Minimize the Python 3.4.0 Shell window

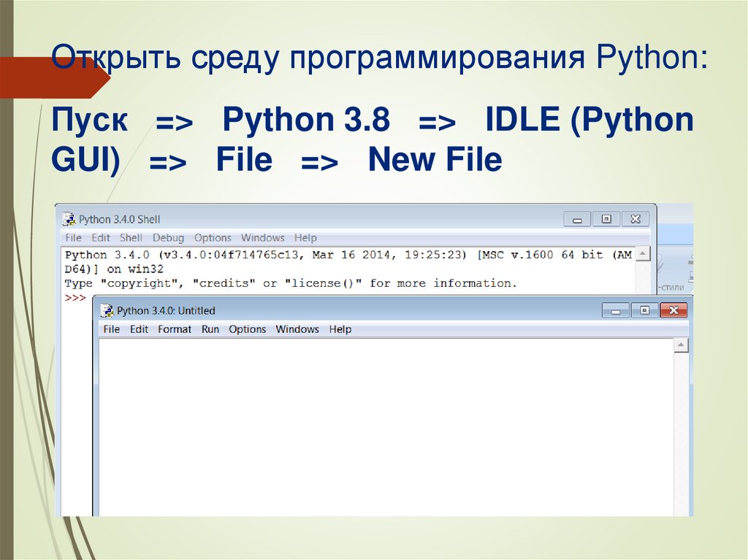coord(577,220)
